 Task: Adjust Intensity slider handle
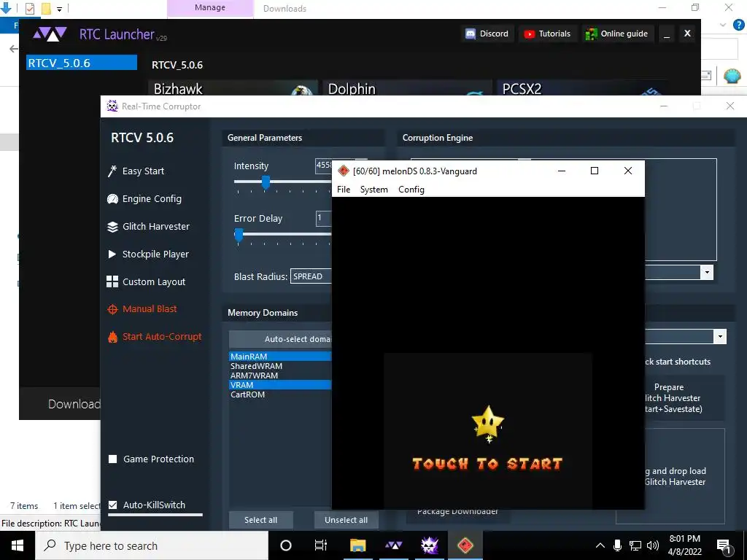pyautogui.click(x=266, y=182)
